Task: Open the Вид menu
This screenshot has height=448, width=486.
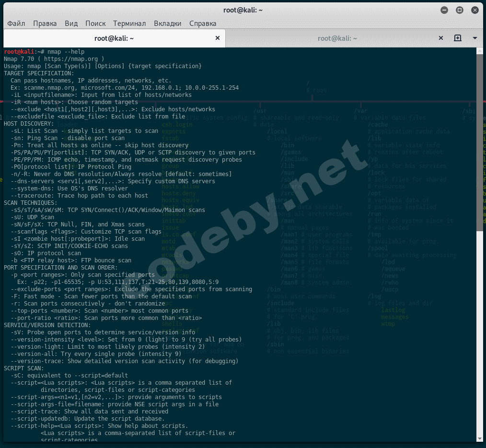Action: tap(71, 24)
